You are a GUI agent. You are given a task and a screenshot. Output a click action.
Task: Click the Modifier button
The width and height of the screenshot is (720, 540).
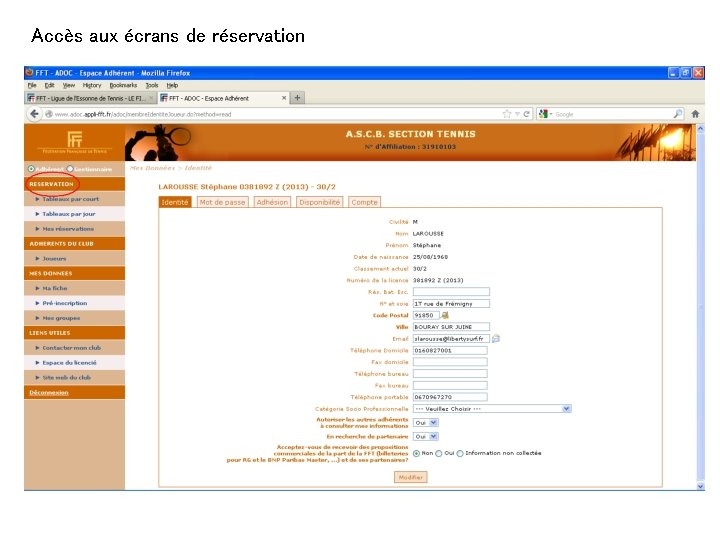(411, 477)
